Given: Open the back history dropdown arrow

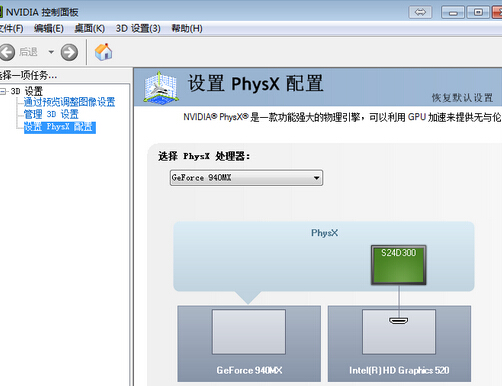Looking at the screenshot, I should pyautogui.click(x=51, y=52).
